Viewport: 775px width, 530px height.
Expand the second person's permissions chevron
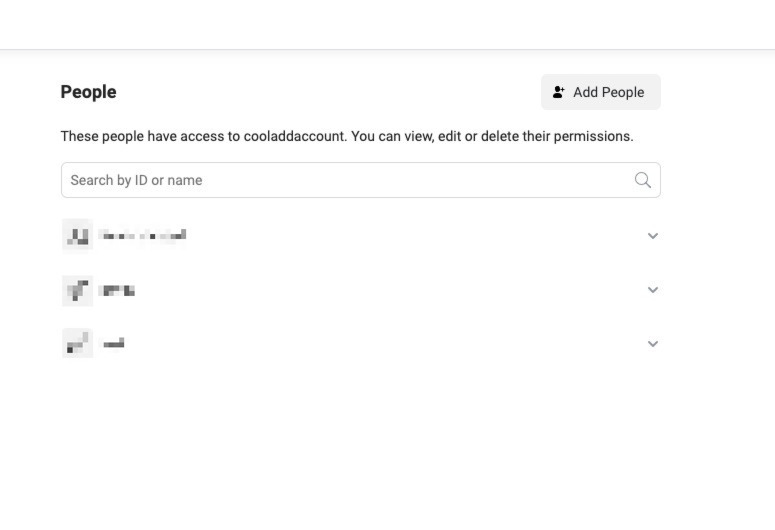pyautogui.click(x=653, y=290)
